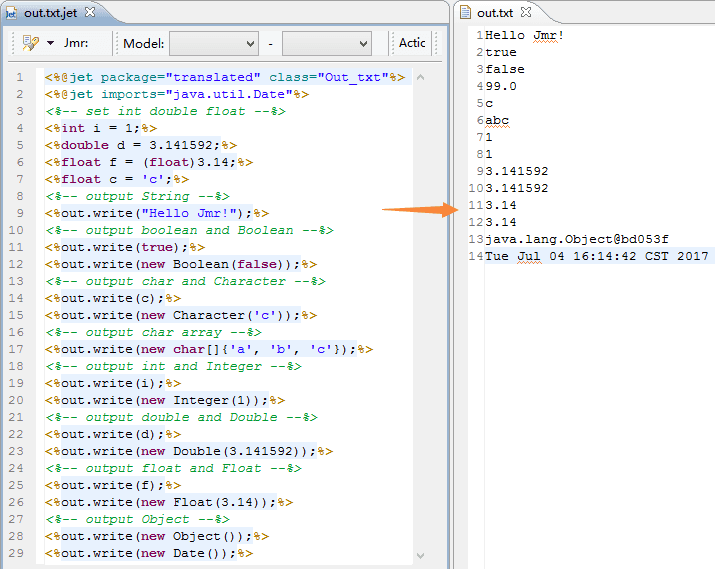The width and height of the screenshot is (715, 569).
Task: Click the 'abc' output line in out.txt
Action: tap(497, 120)
